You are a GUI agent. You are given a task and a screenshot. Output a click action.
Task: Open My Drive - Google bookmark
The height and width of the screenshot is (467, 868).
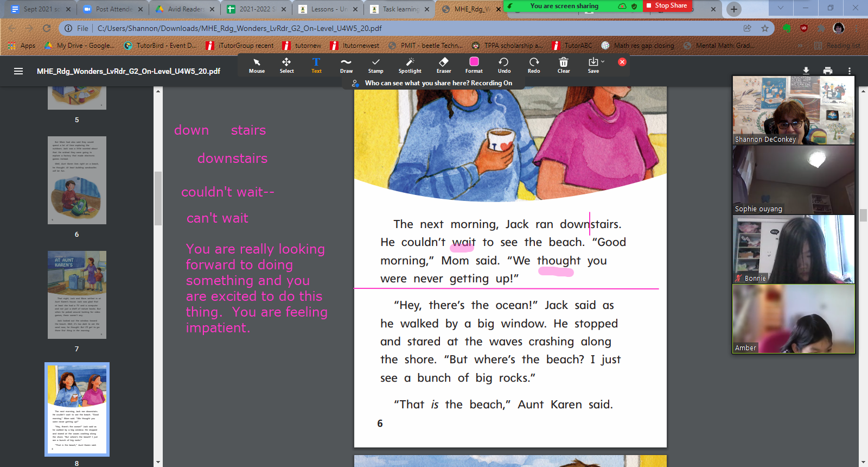pyautogui.click(x=80, y=46)
